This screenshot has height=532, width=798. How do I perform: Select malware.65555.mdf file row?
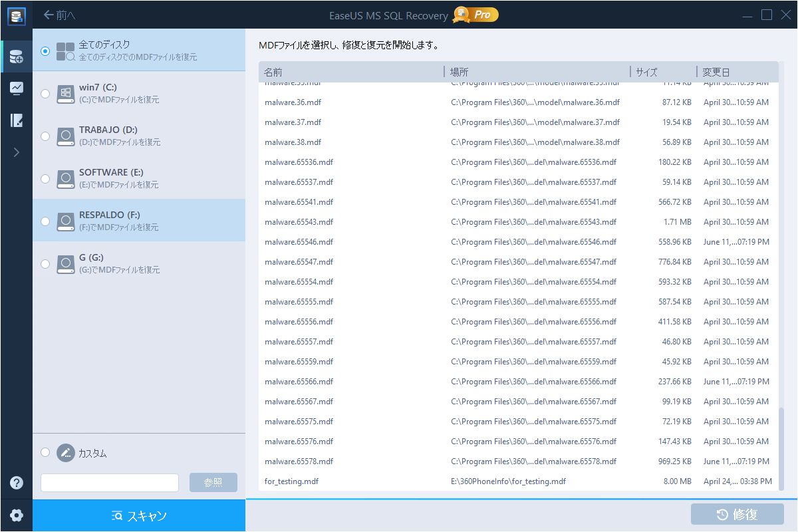(518, 302)
